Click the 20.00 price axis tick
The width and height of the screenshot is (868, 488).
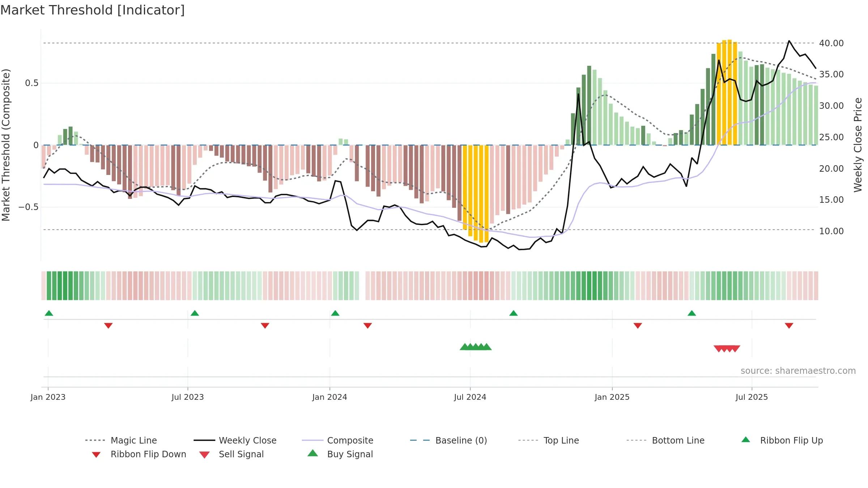(831, 168)
